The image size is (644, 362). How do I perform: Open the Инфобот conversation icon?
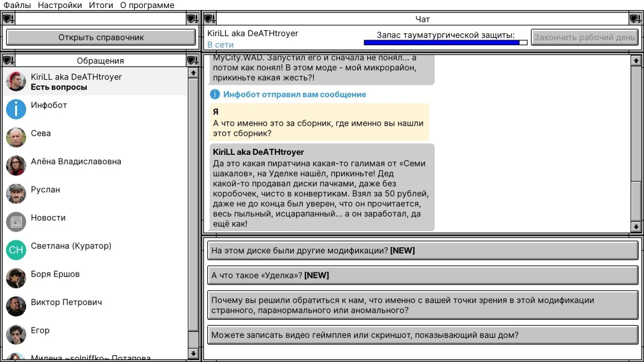click(16, 110)
